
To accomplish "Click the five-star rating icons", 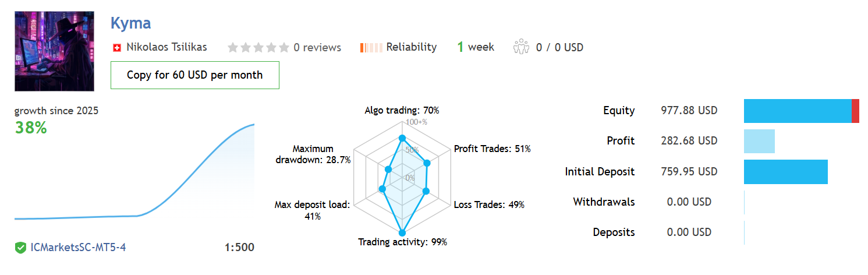I will pos(258,48).
